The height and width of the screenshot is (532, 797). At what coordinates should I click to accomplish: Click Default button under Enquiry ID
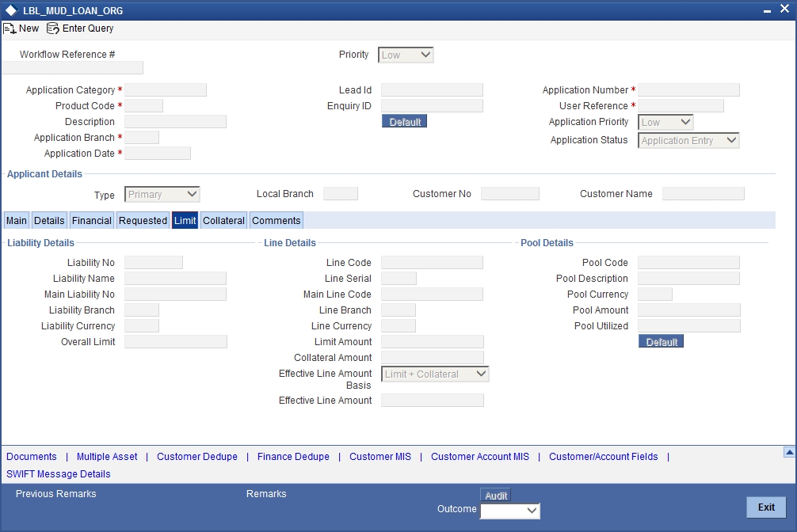click(405, 121)
